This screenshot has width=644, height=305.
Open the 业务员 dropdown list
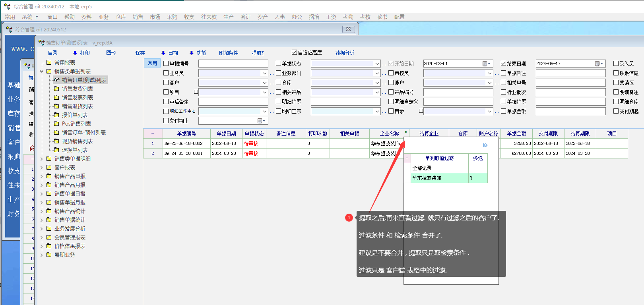[x=264, y=73]
